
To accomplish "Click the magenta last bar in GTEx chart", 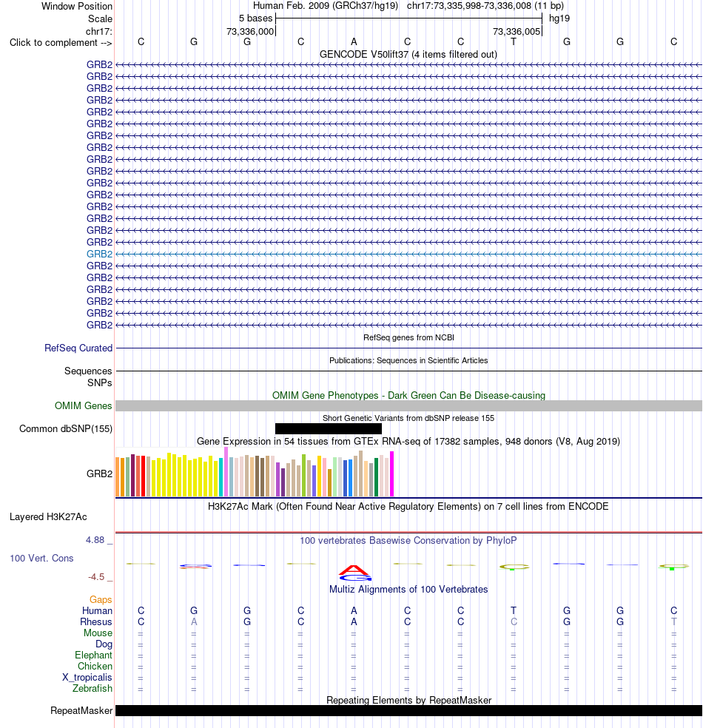I will pyautogui.click(x=392, y=473).
